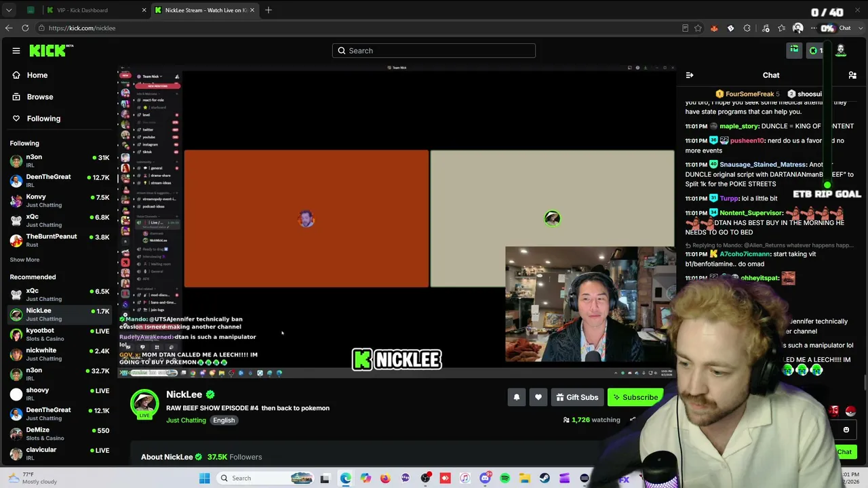This screenshot has width=868, height=488.
Task: Click the Windows taskbar search box
Action: tap(266, 479)
